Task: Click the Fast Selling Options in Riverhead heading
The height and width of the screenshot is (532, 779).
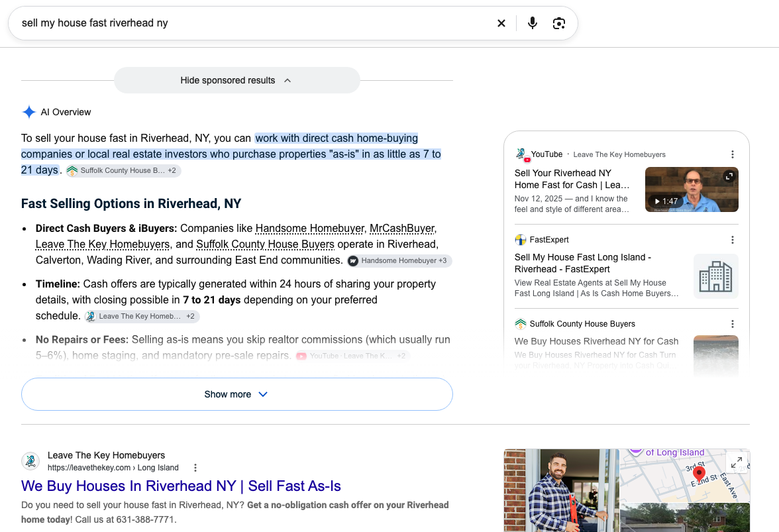Action: (x=131, y=203)
